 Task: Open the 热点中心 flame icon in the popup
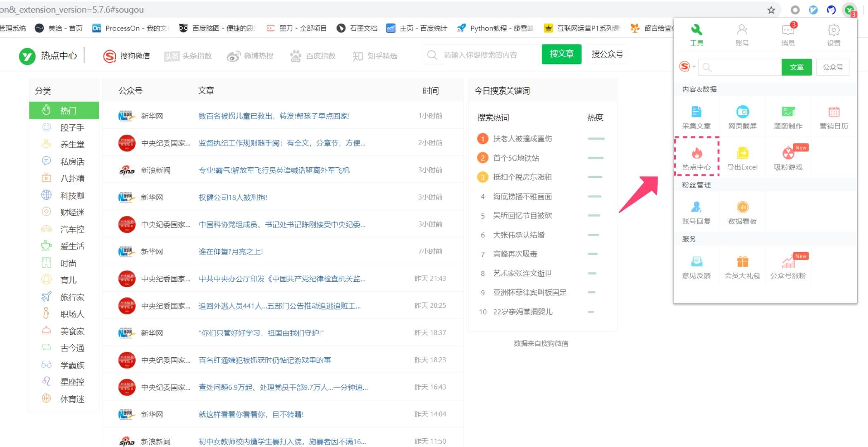(x=696, y=158)
